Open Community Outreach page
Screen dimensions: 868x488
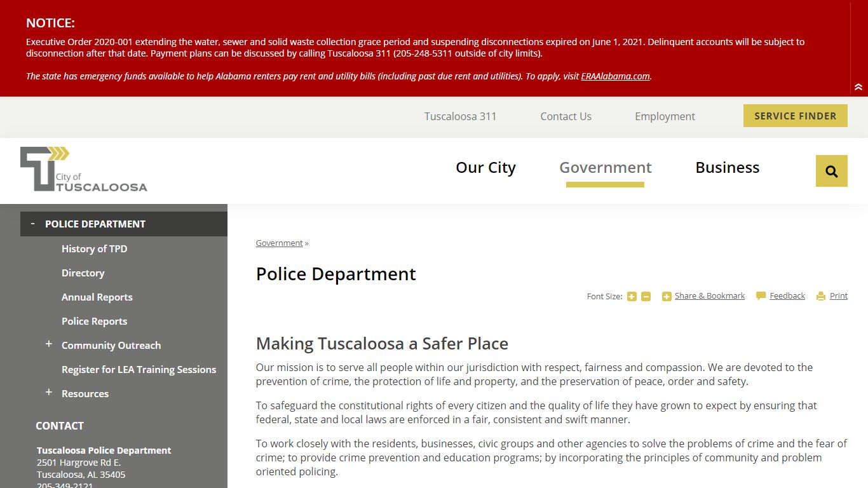click(111, 345)
